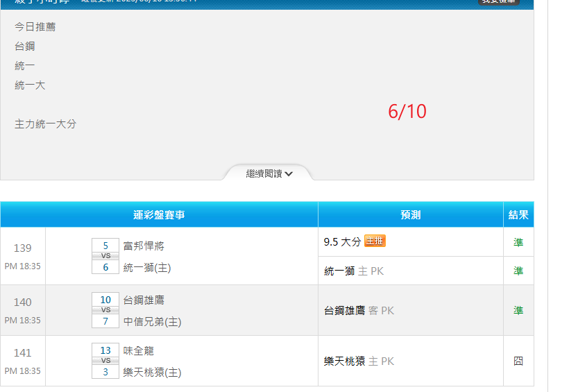Image resolution: width=569 pixels, height=392 pixels.
Task: Click the 台鋼雄鷹 team name in game 140
Action: pos(144,300)
